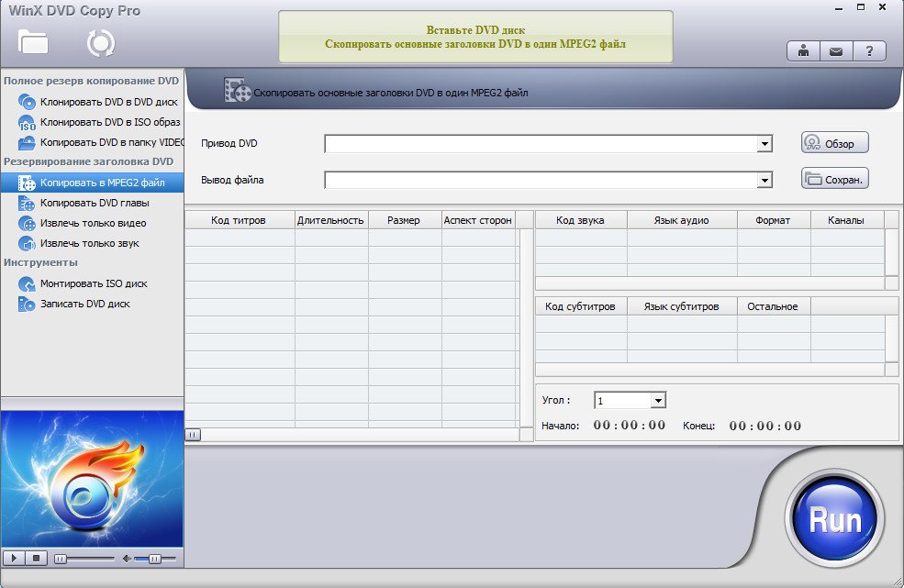The image size is (904, 588).
Task: Click the email envelope icon button
Action: [836, 51]
